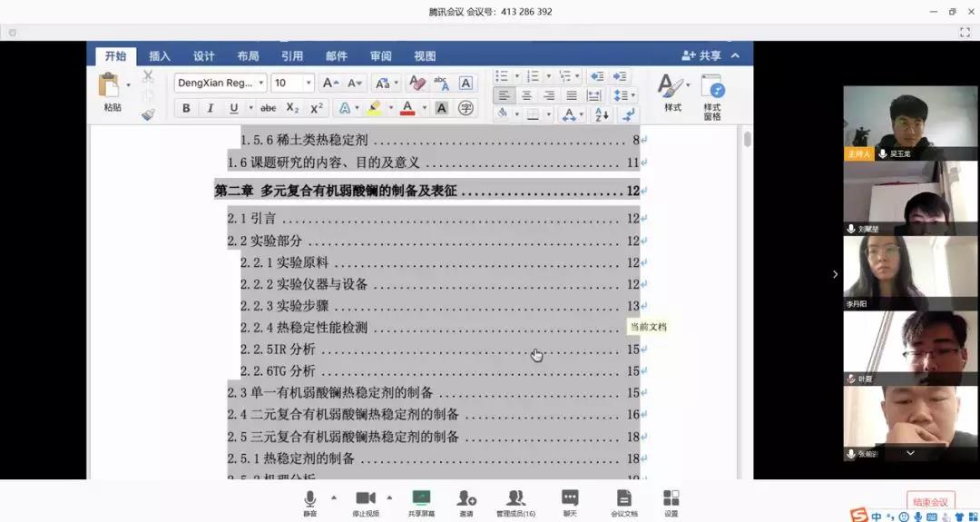
Task: Open meeting Settings (设置) icon
Action: [671, 501]
